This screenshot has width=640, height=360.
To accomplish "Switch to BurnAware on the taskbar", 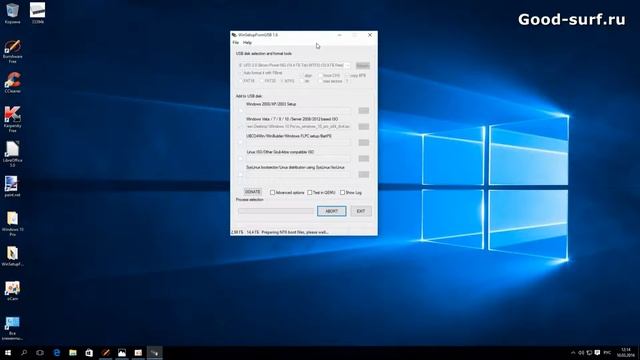I will pos(105,353).
